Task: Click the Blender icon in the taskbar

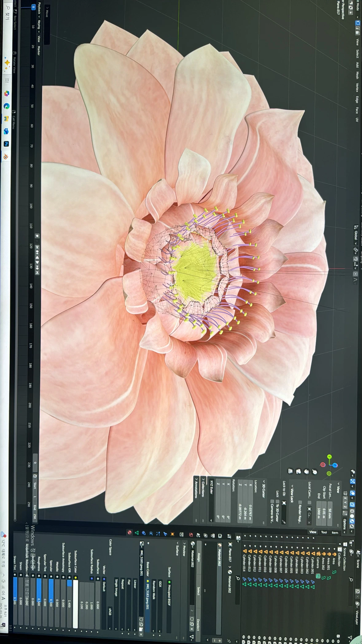Action: point(6,157)
